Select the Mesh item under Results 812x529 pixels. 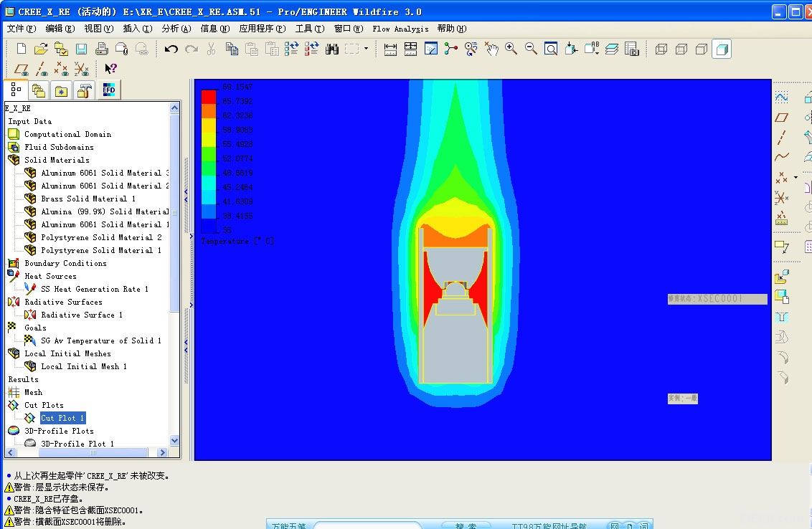[33, 392]
